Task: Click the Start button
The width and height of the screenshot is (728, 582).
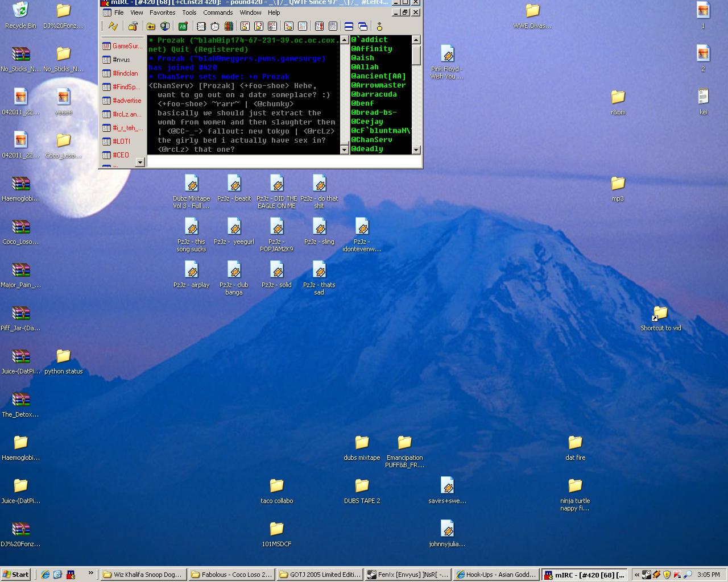Action: tap(16, 575)
